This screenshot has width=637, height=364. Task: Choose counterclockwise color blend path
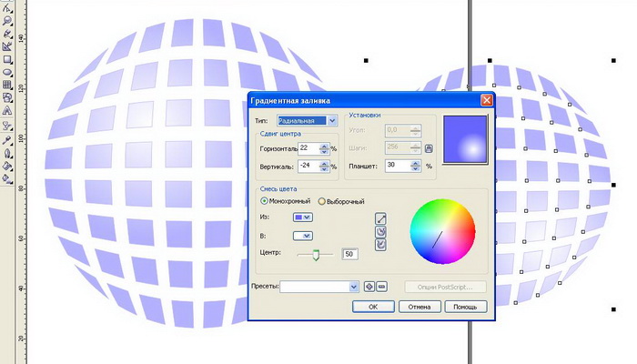[380, 232]
